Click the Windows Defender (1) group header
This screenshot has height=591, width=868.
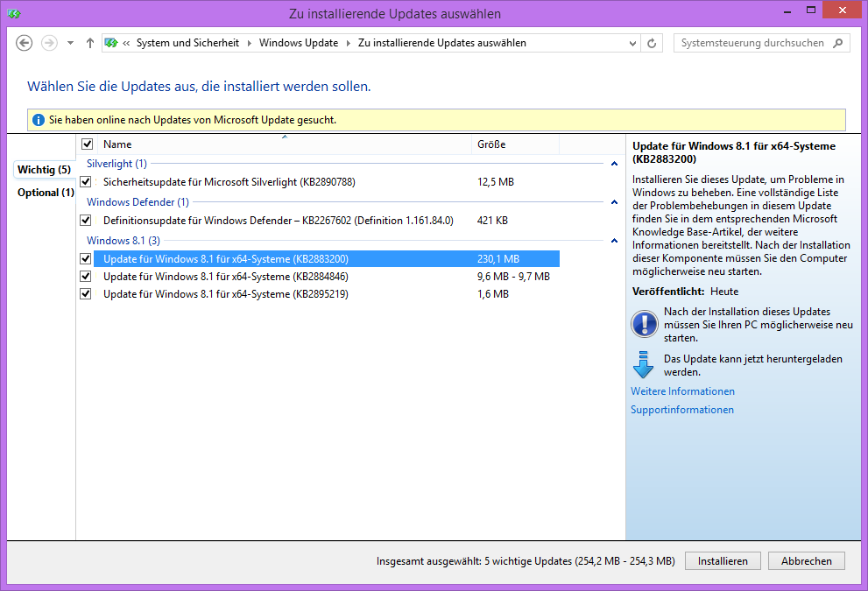138,202
